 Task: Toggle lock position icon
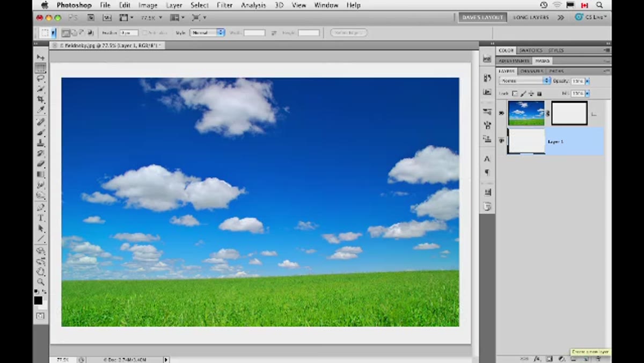coord(530,93)
